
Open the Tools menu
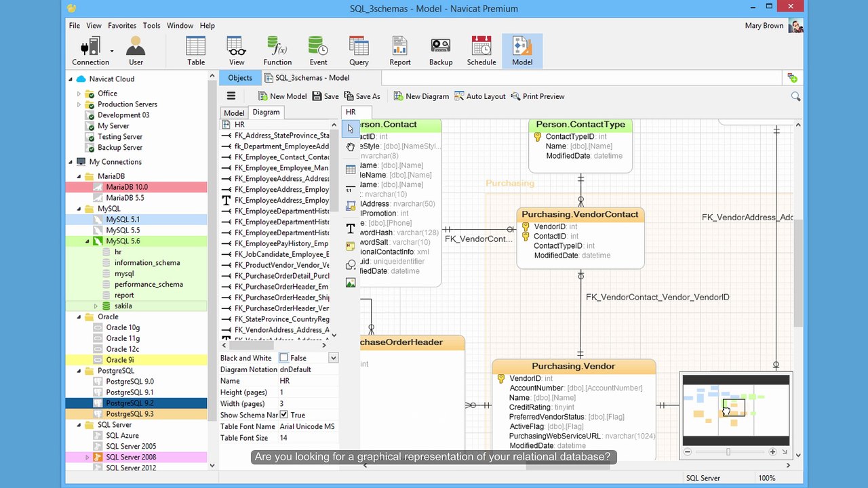click(152, 26)
